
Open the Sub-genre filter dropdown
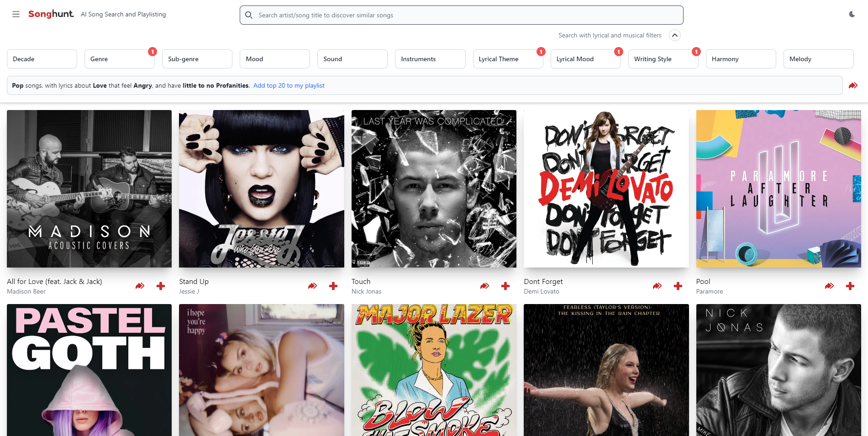pos(197,59)
